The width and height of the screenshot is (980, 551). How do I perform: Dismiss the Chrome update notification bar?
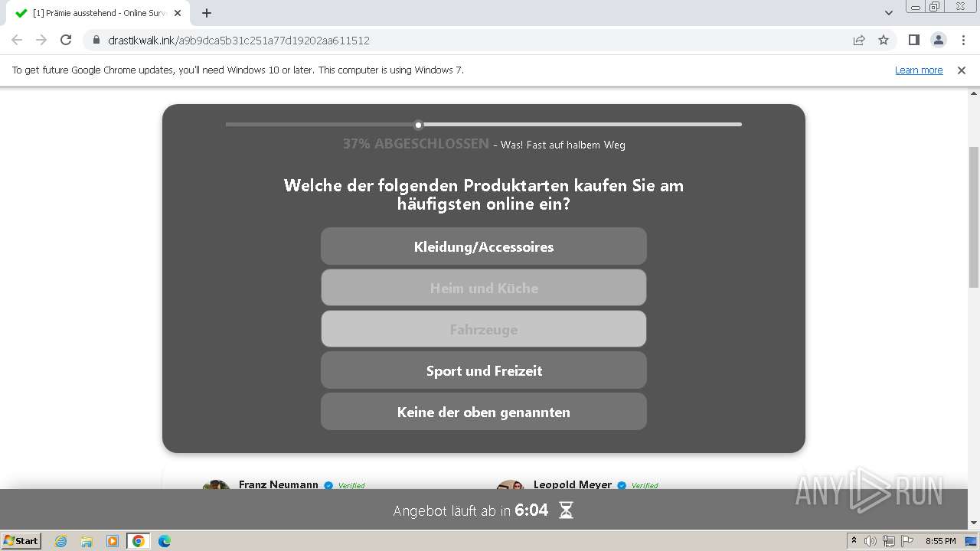(962, 70)
